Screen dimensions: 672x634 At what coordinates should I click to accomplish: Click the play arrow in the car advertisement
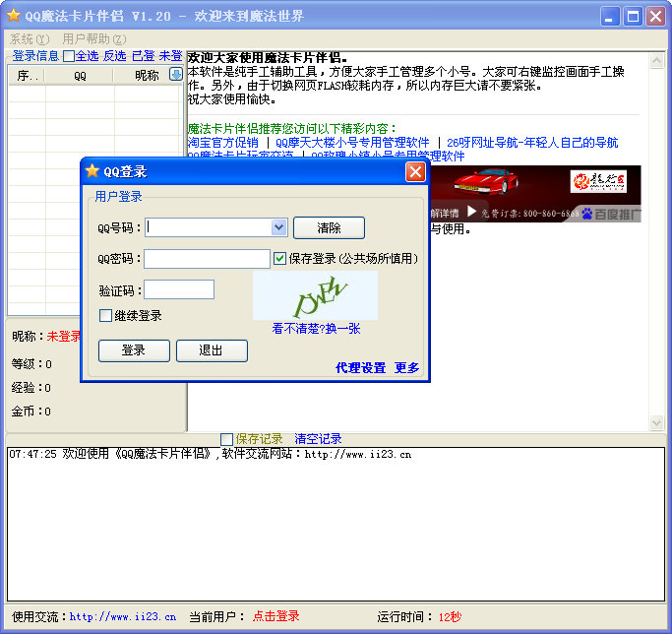471,211
